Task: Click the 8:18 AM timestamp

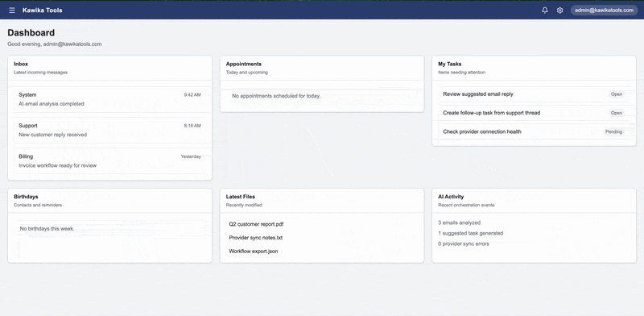Action: pos(192,126)
